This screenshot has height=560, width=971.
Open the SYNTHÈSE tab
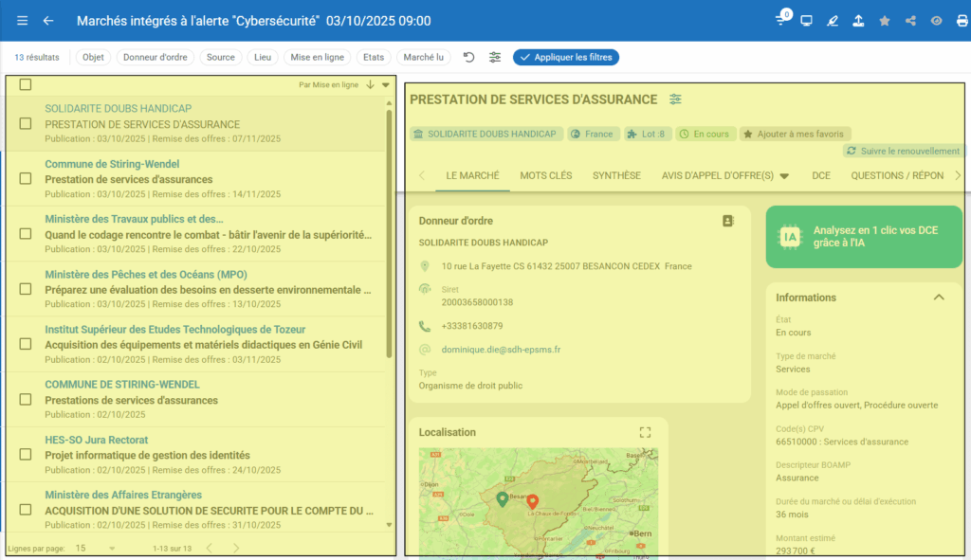coord(616,175)
